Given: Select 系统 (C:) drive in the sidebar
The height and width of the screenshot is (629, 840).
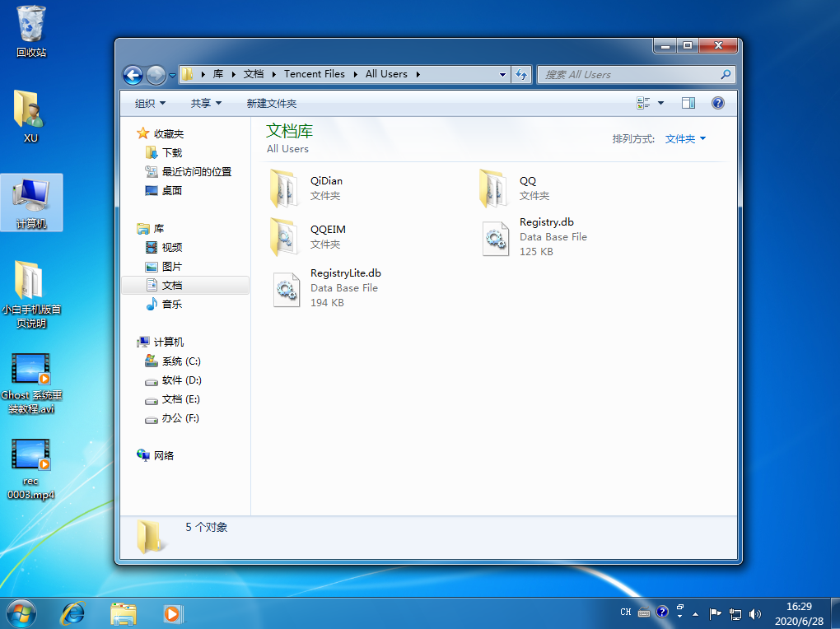Looking at the screenshot, I should [180, 361].
